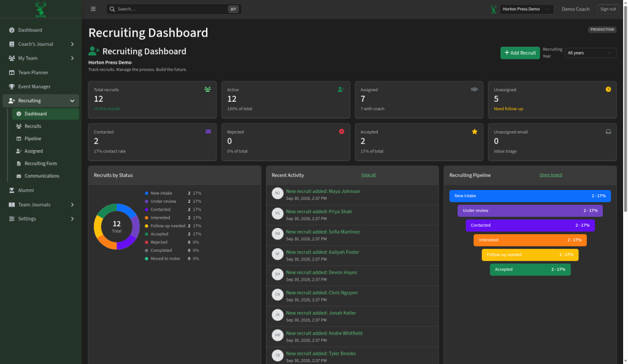Click the red X icon on Rejected card
Viewport: 628px width, 364px height.
(x=342, y=131)
